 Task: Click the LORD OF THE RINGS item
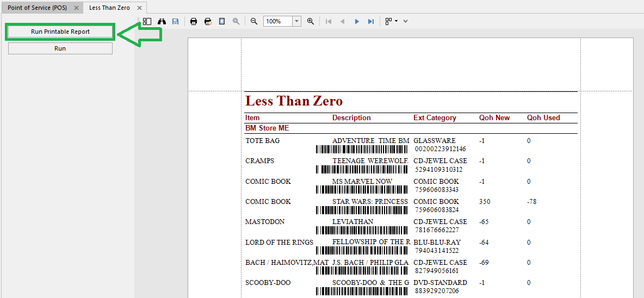(280, 242)
